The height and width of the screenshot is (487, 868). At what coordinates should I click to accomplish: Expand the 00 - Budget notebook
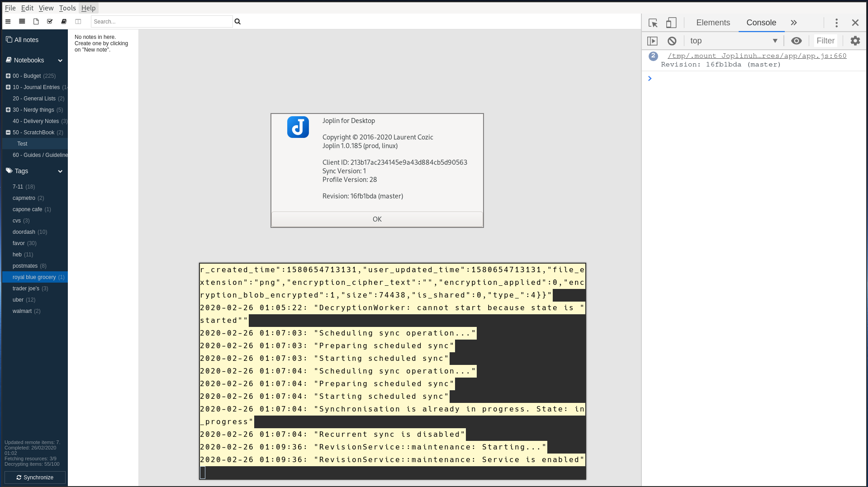8,76
